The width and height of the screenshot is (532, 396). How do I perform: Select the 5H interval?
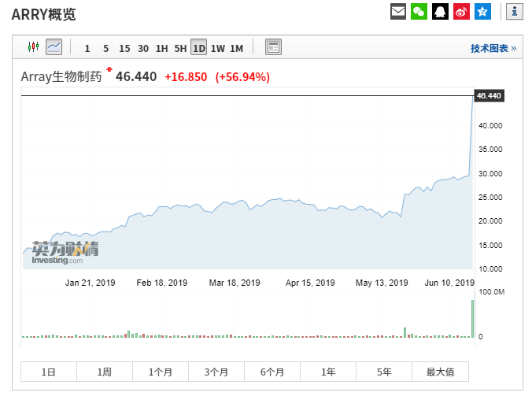click(180, 49)
